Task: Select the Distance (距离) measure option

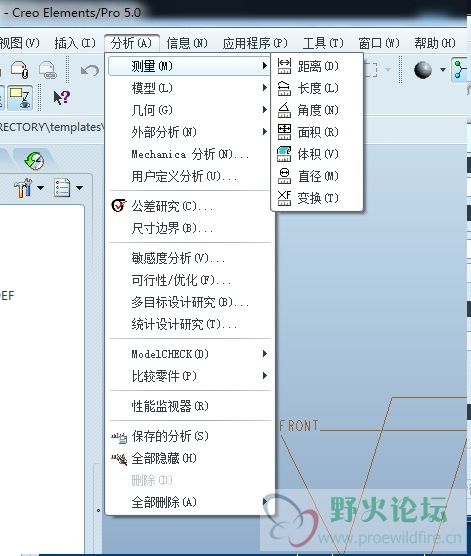Action: point(317,66)
